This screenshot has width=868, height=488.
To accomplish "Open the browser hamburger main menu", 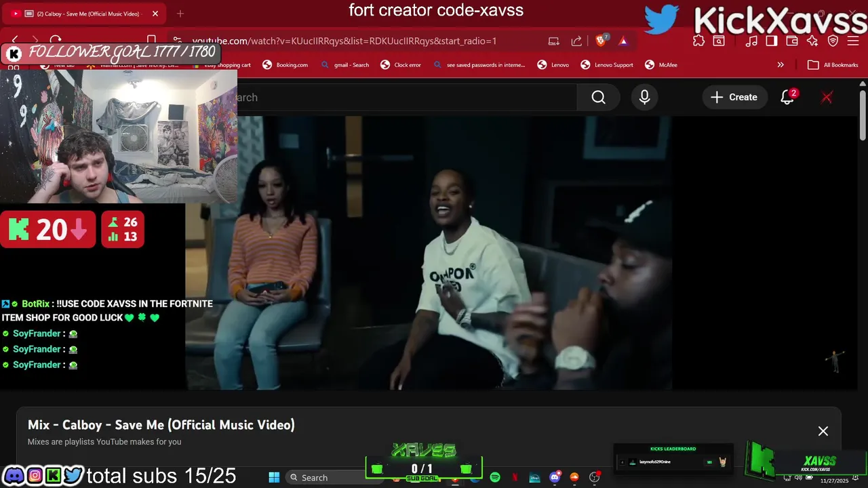I will [854, 41].
